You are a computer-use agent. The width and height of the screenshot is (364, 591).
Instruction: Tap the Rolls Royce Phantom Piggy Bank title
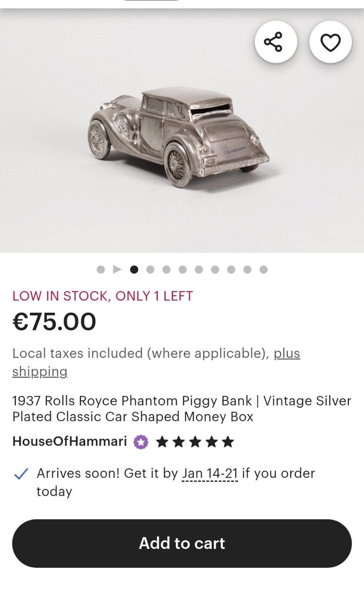click(x=181, y=408)
